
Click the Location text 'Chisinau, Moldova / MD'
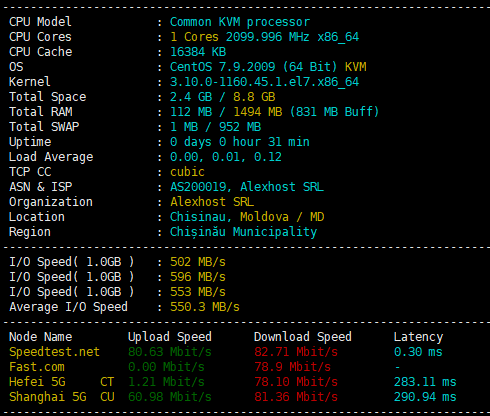pyautogui.click(x=247, y=217)
